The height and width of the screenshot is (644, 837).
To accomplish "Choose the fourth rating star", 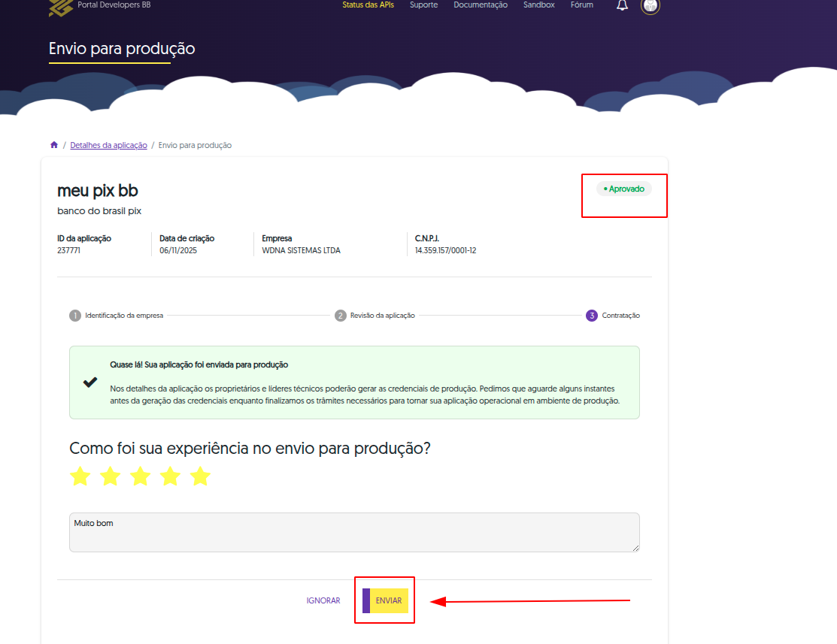I will 170,476.
